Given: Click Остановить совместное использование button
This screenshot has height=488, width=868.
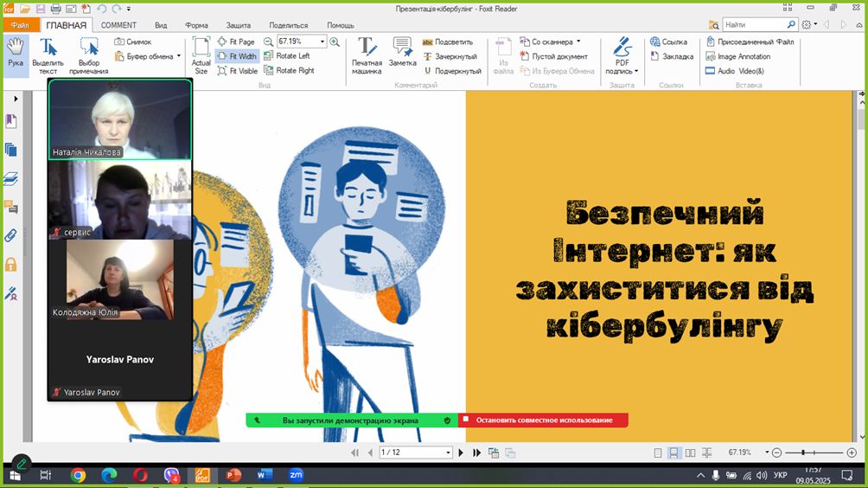Looking at the screenshot, I should [x=543, y=421].
